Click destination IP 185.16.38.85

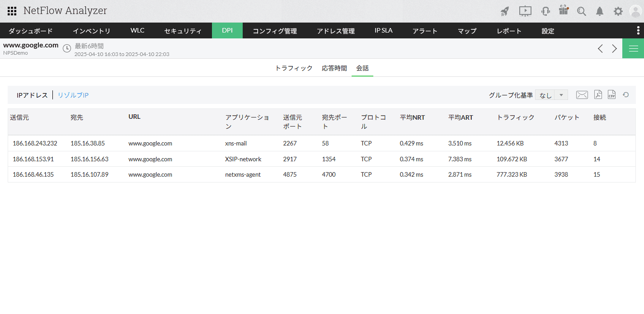point(88,143)
